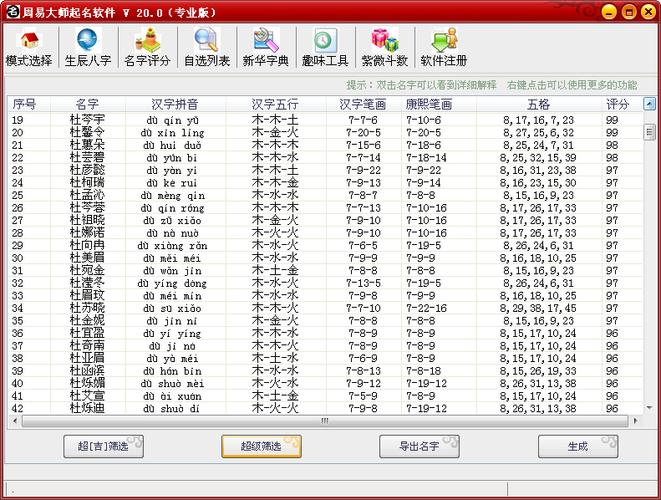Click the 生成 button
Image resolution: width=661 pixels, height=500 pixels.
click(578, 446)
